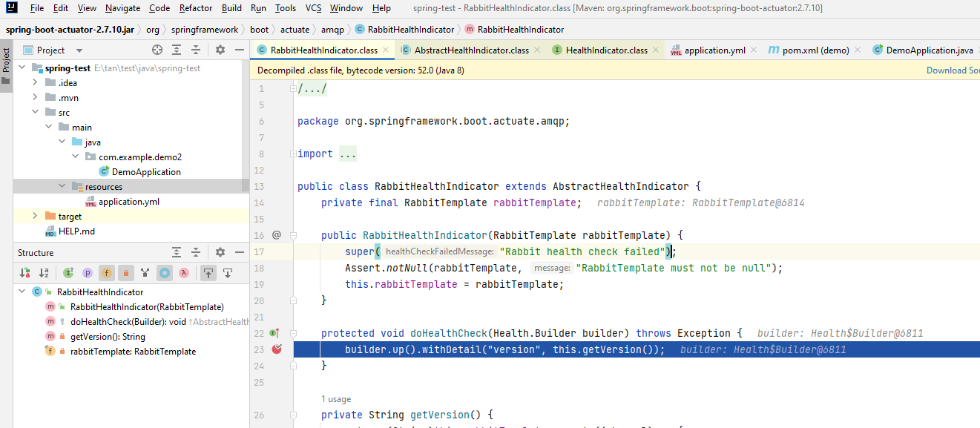980x428 pixels.
Task: Toggle Show Lambdas in Structure panel
Action: point(183,273)
